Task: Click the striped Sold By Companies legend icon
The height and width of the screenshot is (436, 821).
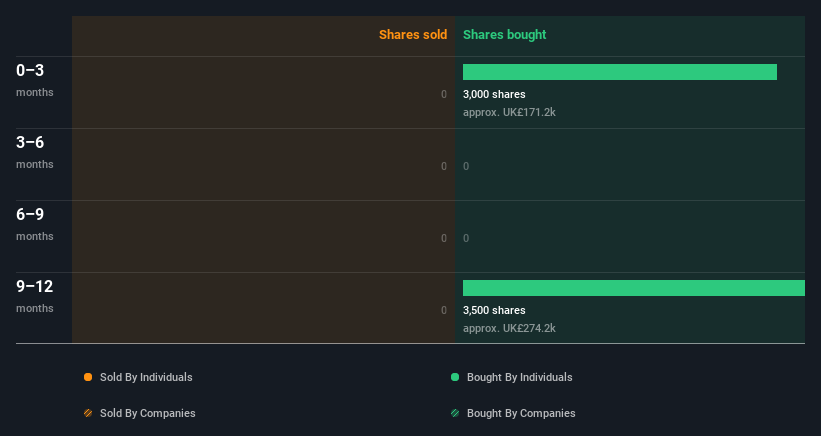Action: (88, 413)
